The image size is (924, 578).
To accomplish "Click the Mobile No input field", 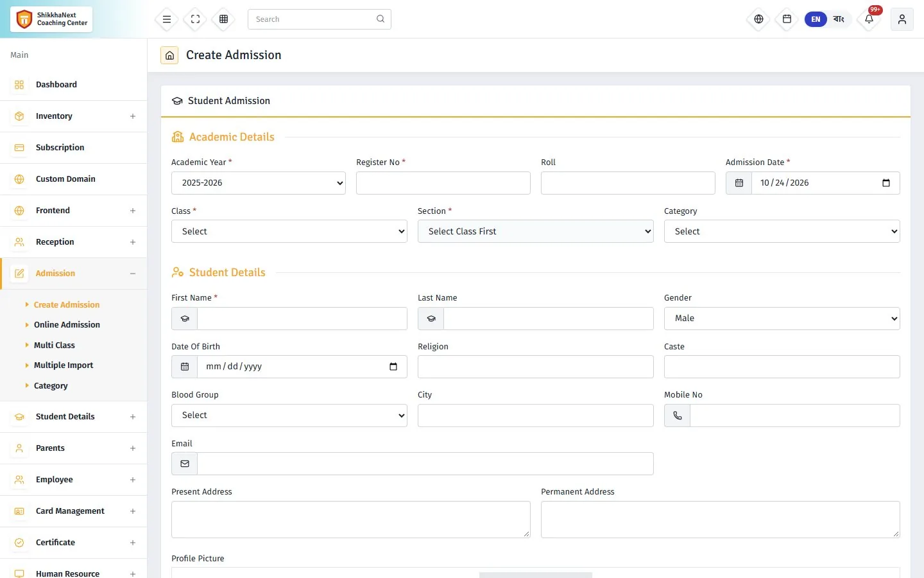I will (x=795, y=416).
